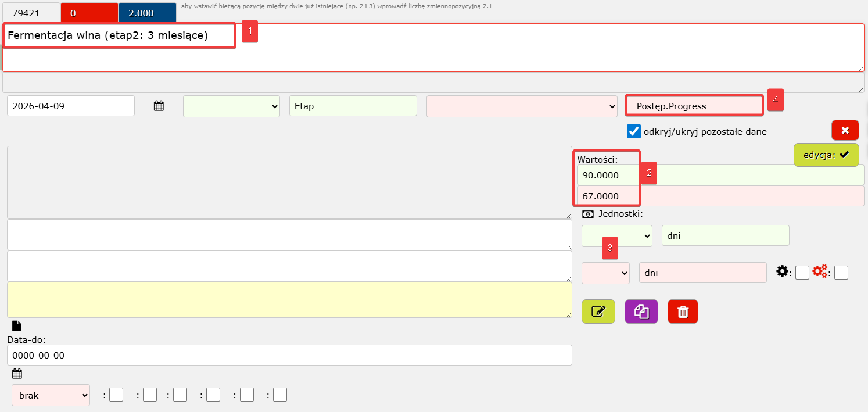The height and width of the screenshot is (412, 868).
Task: Click the red trash delete button
Action: [683, 311]
